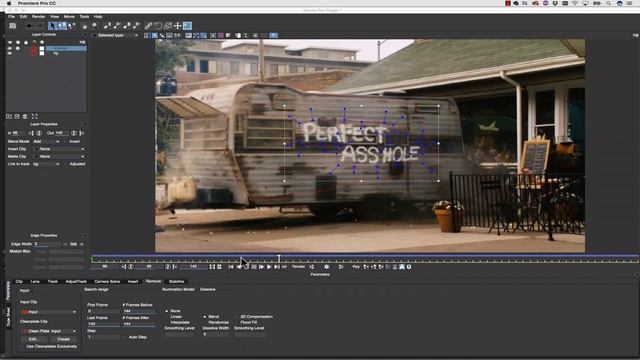The width and height of the screenshot is (640, 360).
Task: Click the stop playback button
Action: [x=254, y=267]
